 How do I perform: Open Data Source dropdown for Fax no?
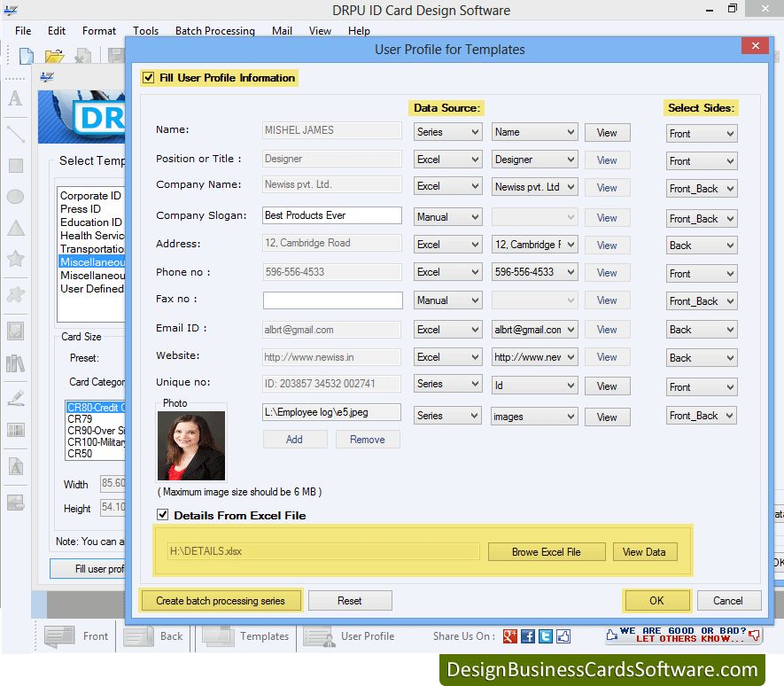(447, 300)
